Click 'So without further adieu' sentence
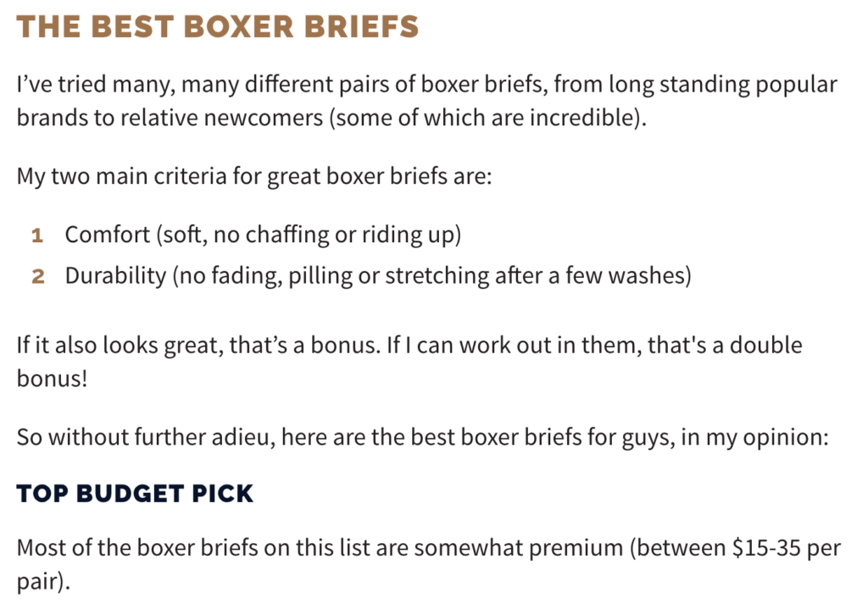Viewport: 868px width, 609px height. 146,437
